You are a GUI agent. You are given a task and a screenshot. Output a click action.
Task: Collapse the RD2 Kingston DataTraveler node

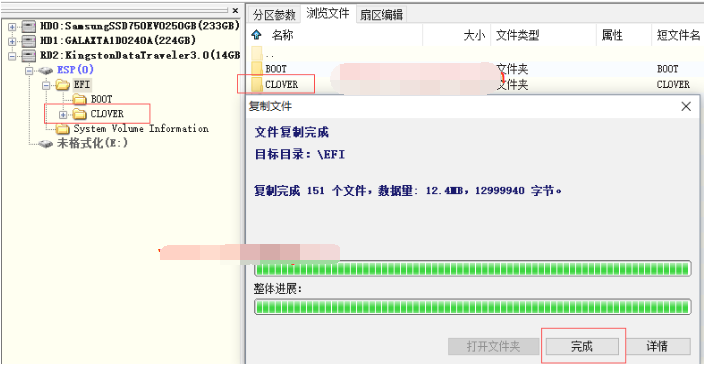tap(12, 56)
